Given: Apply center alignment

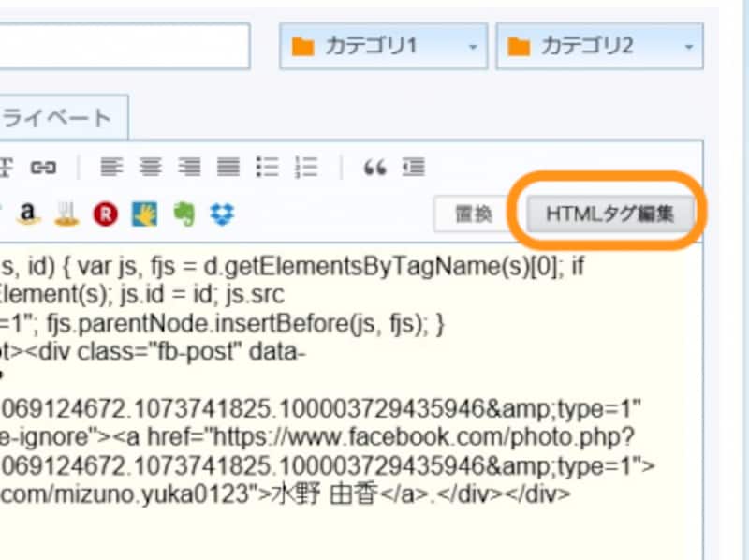Looking at the screenshot, I should (151, 166).
